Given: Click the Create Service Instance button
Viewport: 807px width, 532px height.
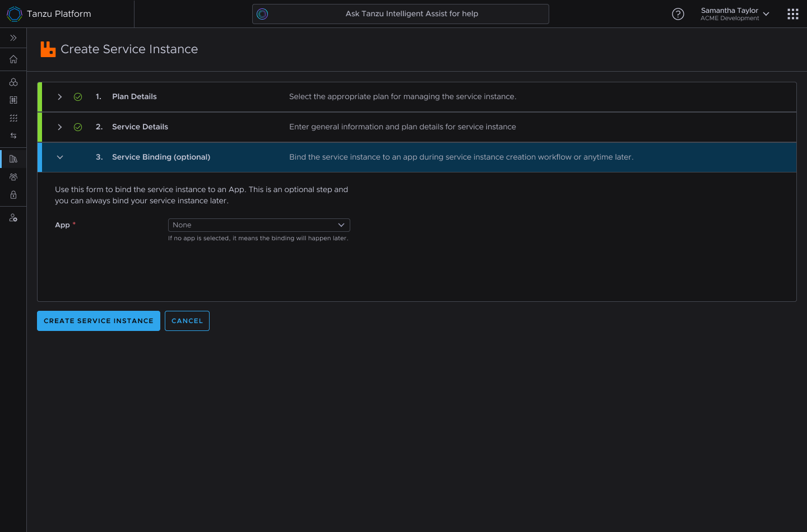Looking at the screenshot, I should pyautogui.click(x=99, y=321).
